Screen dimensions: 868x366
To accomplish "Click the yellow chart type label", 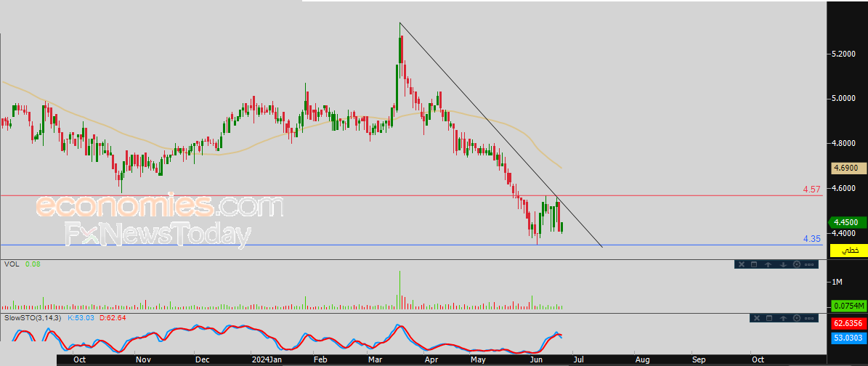I will 847,251.
